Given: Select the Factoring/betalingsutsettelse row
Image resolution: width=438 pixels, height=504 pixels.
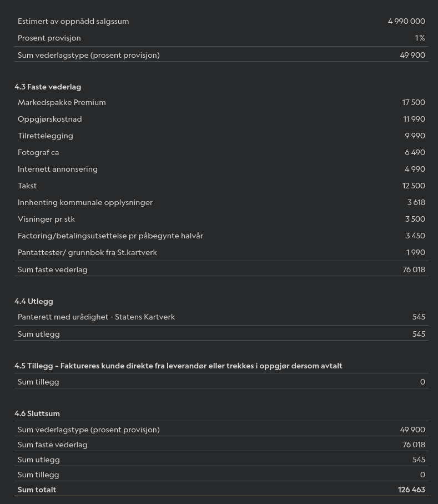Looking at the screenshot, I should pyautogui.click(x=221, y=236).
